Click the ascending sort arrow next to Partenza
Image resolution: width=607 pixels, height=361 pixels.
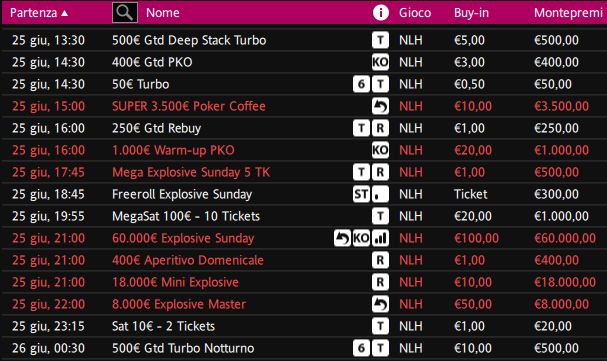coord(65,13)
